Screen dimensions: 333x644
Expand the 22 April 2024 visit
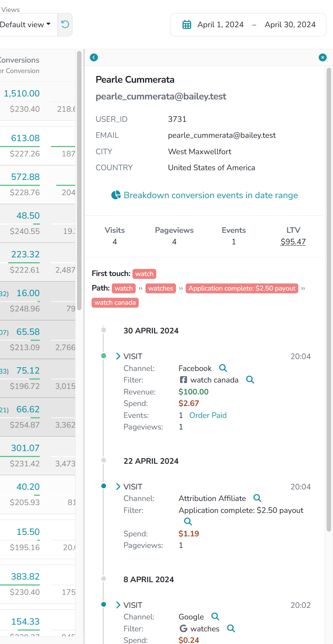click(118, 487)
